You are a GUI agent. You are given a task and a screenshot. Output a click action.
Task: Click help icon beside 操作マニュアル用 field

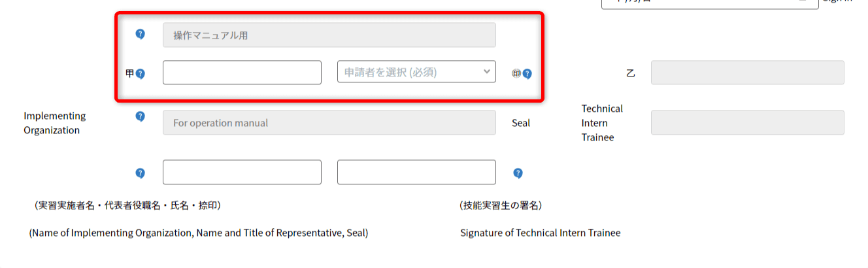click(140, 35)
